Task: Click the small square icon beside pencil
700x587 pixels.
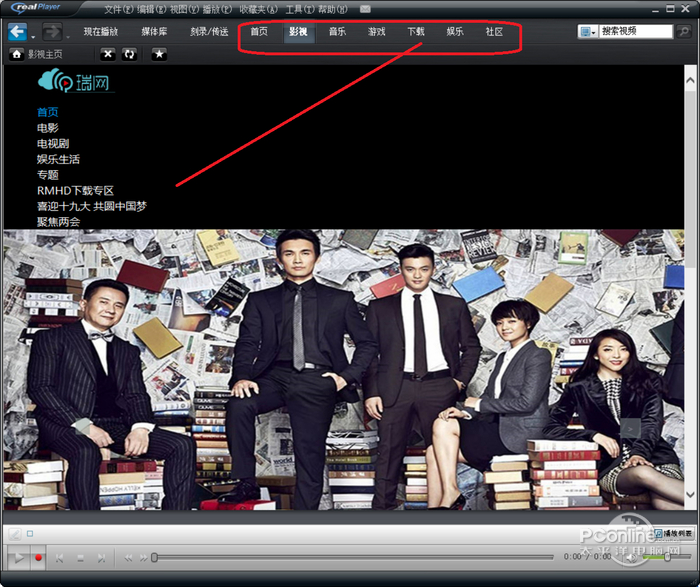Action: pyautogui.click(x=30, y=533)
